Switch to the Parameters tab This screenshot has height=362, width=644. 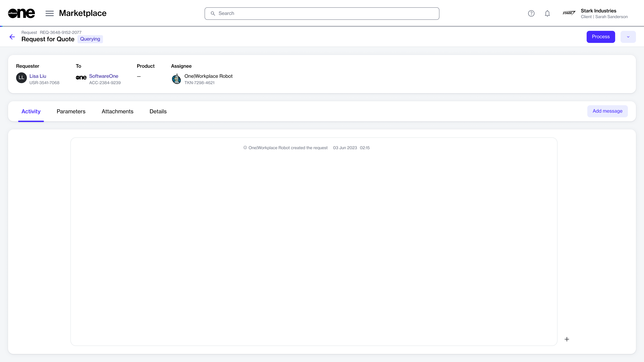tap(71, 111)
